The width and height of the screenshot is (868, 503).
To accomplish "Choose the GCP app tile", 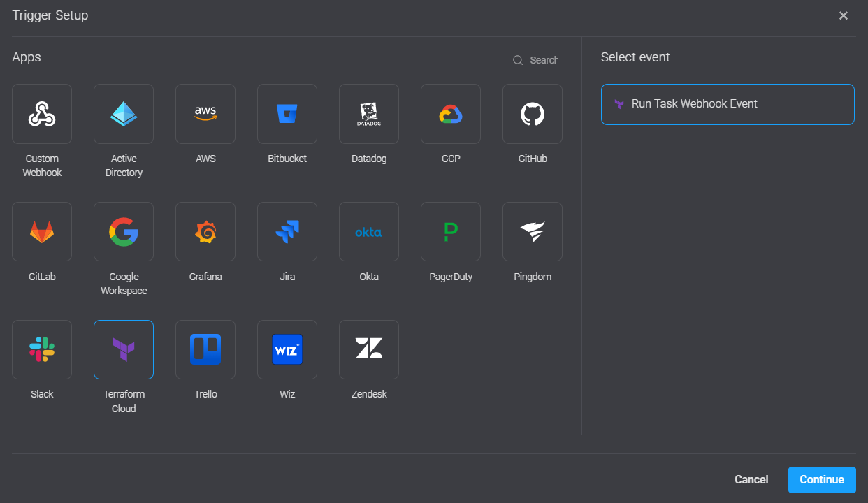I will tap(451, 114).
